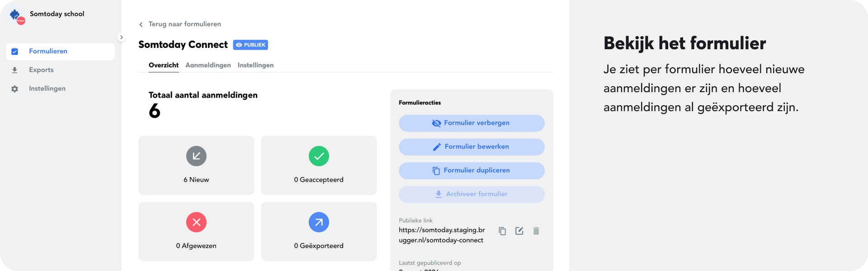
Task: Edit the public link icon
Action: click(x=519, y=231)
